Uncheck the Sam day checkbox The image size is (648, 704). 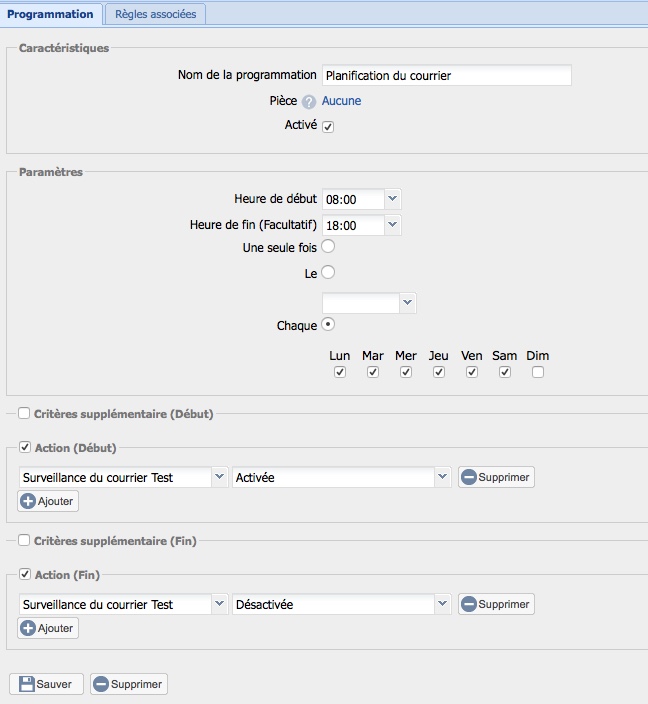pos(505,372)
